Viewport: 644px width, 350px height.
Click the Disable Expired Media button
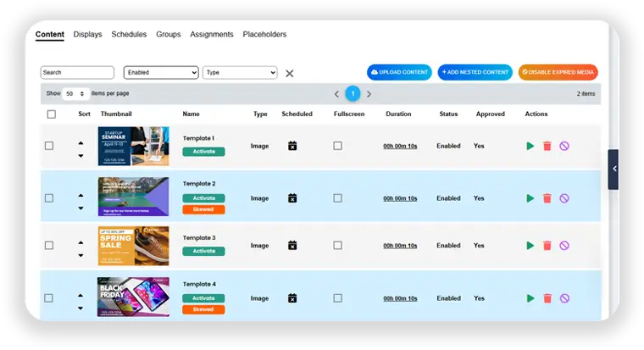pos(558,73)
